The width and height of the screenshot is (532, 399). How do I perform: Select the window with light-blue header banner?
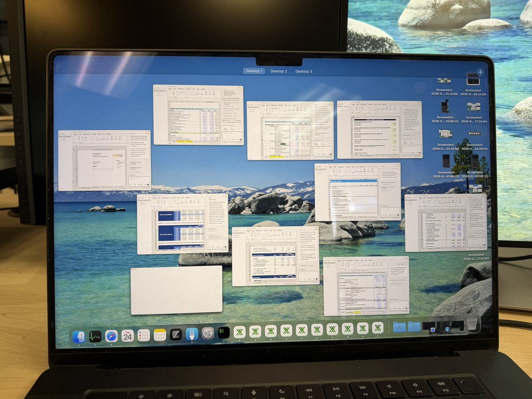click(358, 192)
